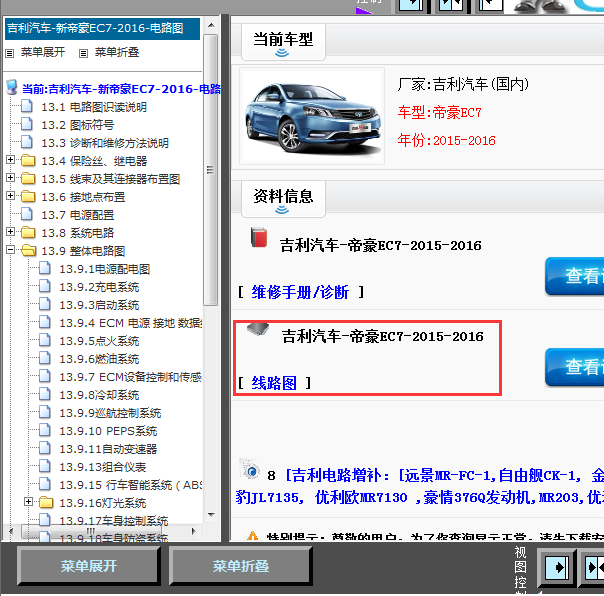The width and height of the screenshot is (604, 596).
Task: Select the 资料信息 tab header
Action: click(x=283, y=199)
